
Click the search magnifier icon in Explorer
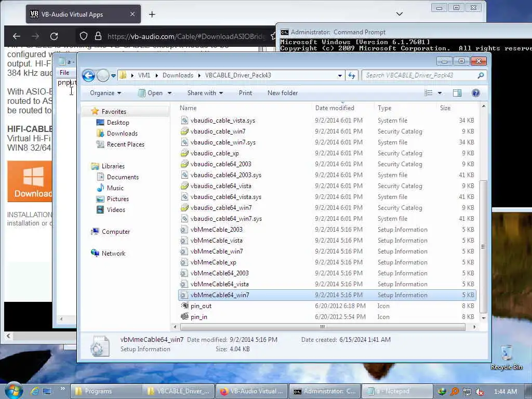pyautogui.click(x=481, y=75)
